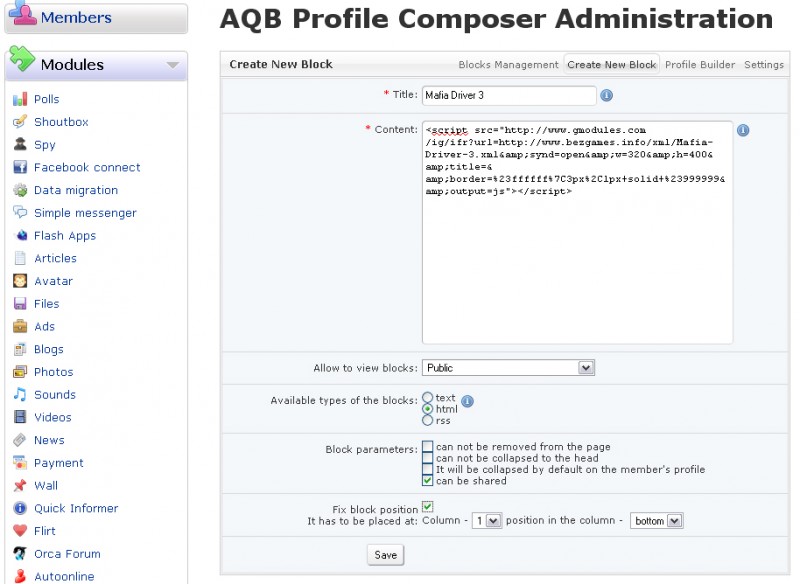Open the Polls module link
This screenshot has height=584, width=800.
click(x=46, y=99)
